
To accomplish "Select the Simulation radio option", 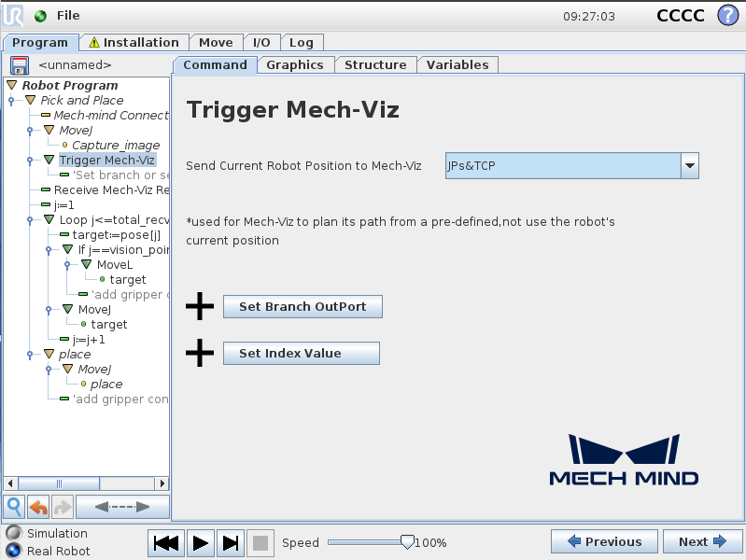I will coord(14,533).
